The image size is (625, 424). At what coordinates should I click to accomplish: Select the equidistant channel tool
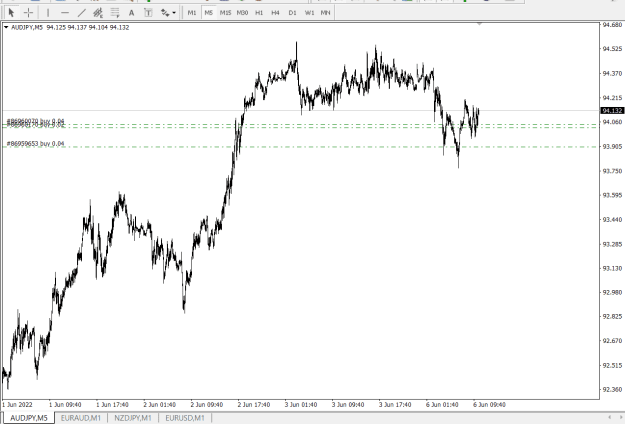(98, 13)
